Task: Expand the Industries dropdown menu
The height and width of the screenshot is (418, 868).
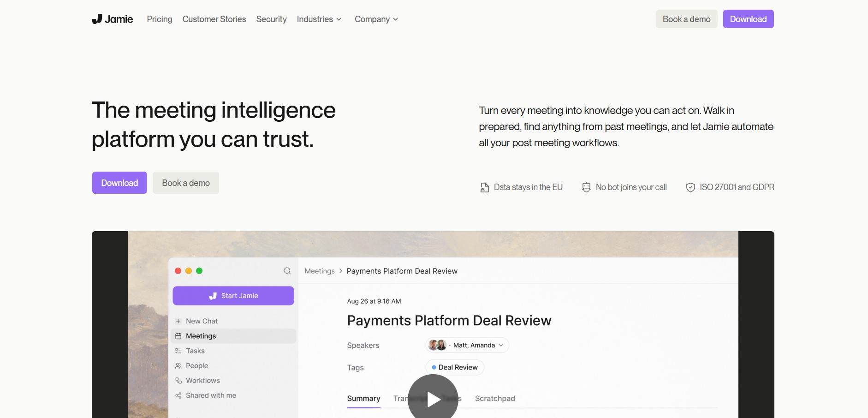Action: [319, 19]
